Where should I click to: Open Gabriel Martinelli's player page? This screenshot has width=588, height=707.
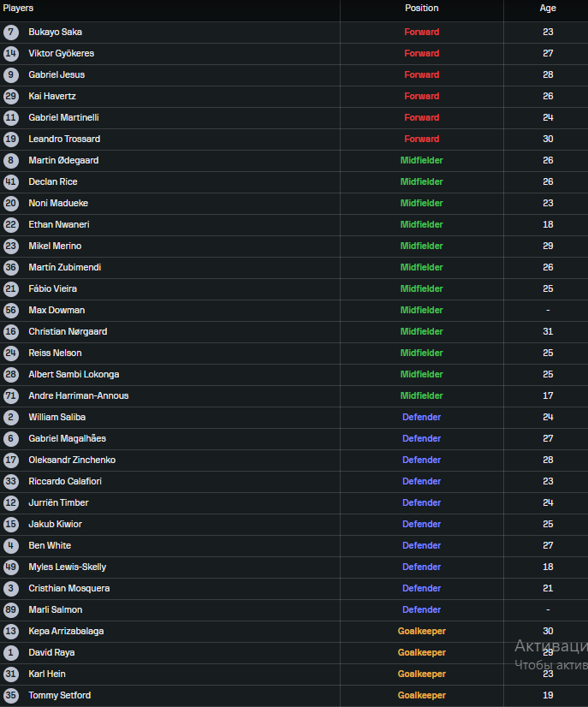coord(63,117)
